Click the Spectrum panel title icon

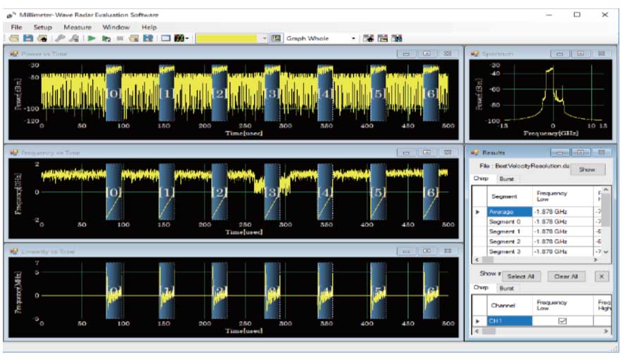click(474, 53)
